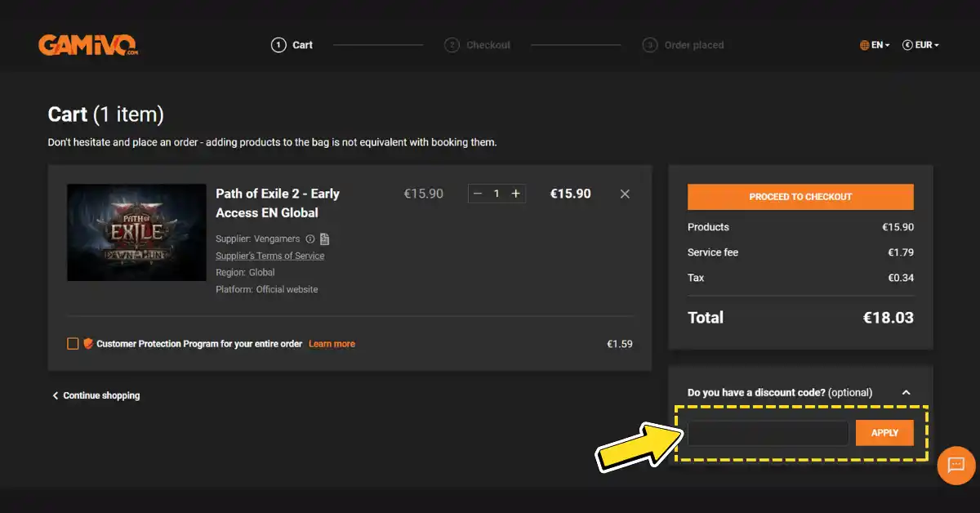Screen dimensions: 980x513
Task: Open the Learn more link
Action: coord(332,344)
